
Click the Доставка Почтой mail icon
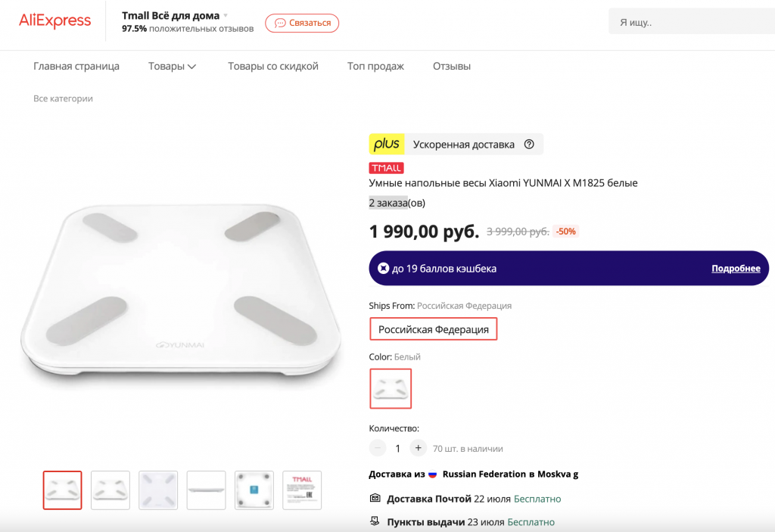coord(375,499)
